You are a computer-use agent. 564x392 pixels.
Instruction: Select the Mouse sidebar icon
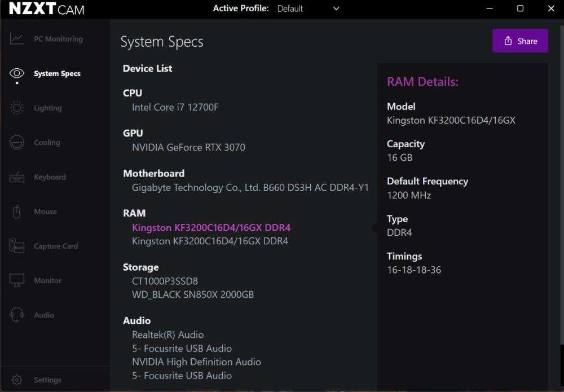[17, 211]
